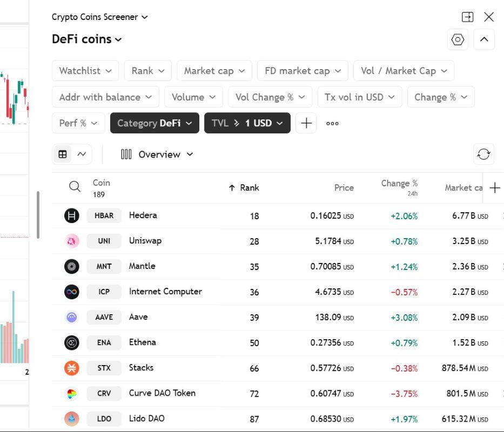
Task: Sort by Market cap column header
Action: coord(463,188)
